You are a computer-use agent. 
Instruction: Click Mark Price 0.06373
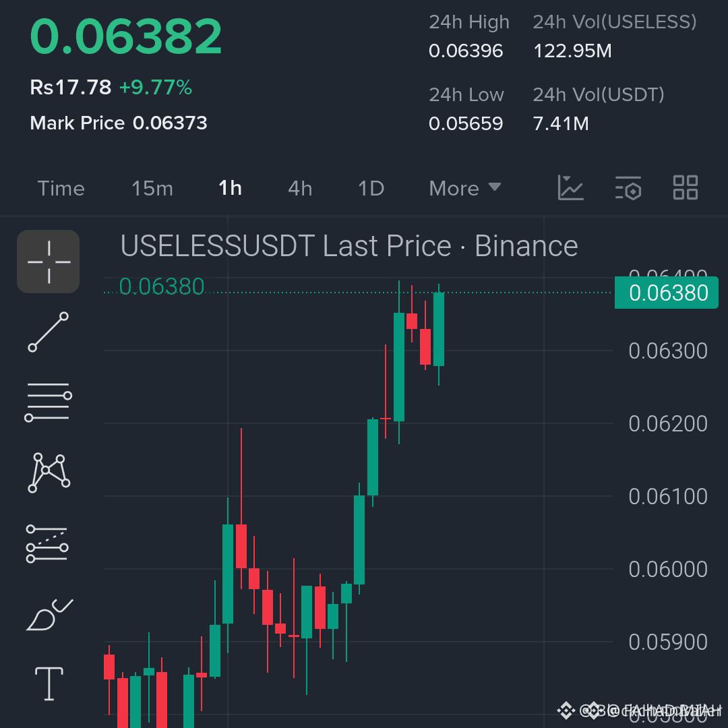point(119,123)
